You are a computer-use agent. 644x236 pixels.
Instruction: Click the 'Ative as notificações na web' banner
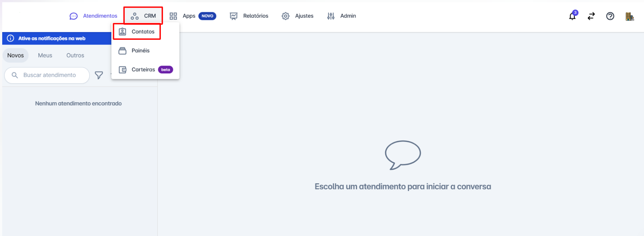point(52,38)
